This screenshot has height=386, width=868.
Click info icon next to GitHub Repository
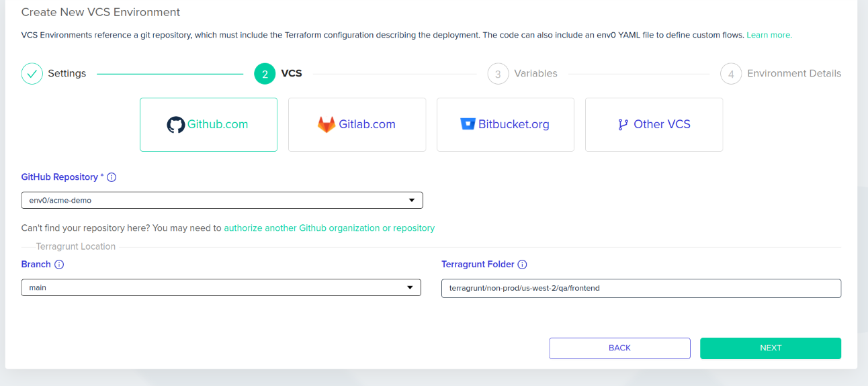coord(112,177)
